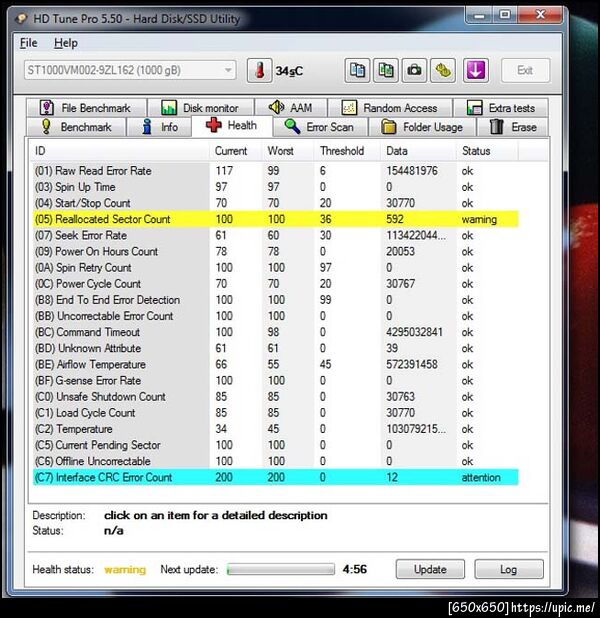
Task: Select the (0A) Spin Retry Count row
Action: [x=275, y=268]
